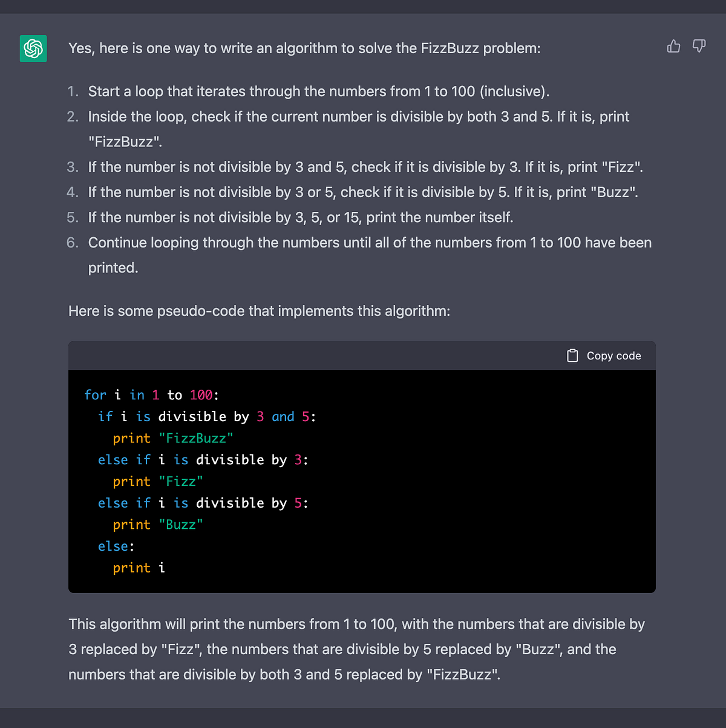Give negative feedback using the dislike icon
This screenshot has height=728, width=726.
click(x=699, y=46)
